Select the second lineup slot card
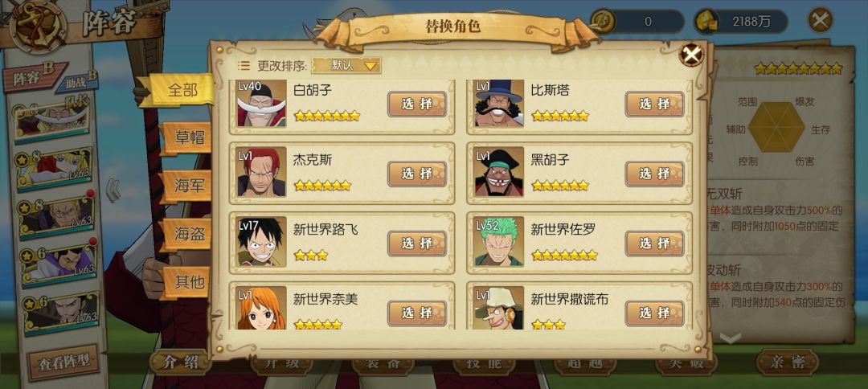868x389 pixels. point(53,170)
